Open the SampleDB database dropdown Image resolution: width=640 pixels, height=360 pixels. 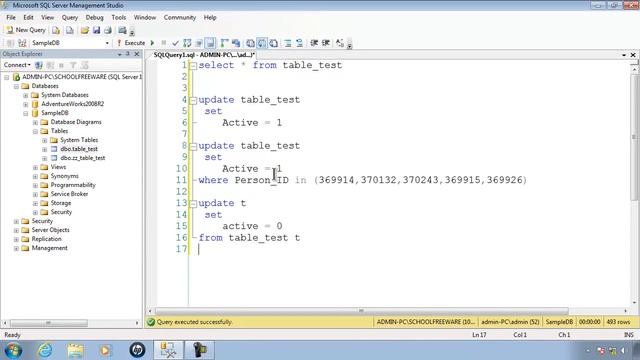pos(107,43)
